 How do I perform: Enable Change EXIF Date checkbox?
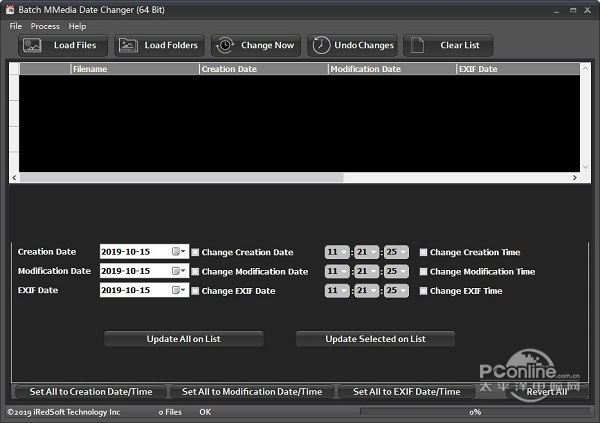point(195,291)
